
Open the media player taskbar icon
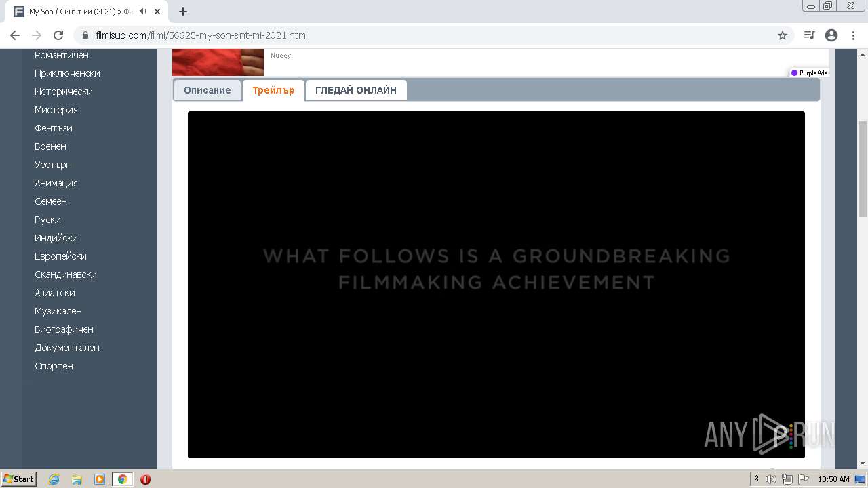click(100, 479)
